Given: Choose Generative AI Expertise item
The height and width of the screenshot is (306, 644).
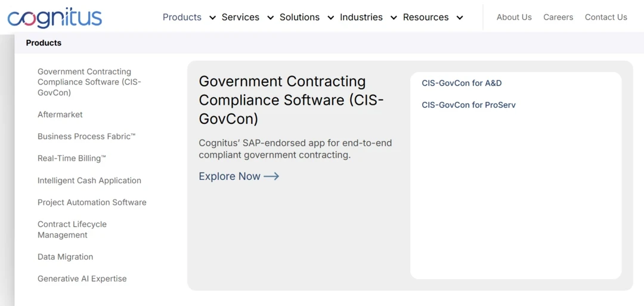Looking at the screenshot, I should (x=82, y=279).
